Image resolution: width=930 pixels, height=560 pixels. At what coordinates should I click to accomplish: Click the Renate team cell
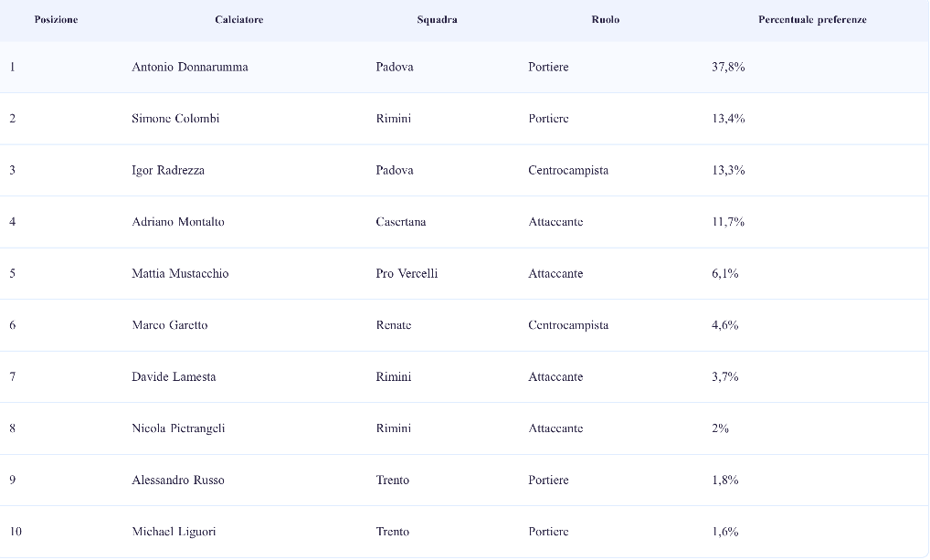(394, 325)
